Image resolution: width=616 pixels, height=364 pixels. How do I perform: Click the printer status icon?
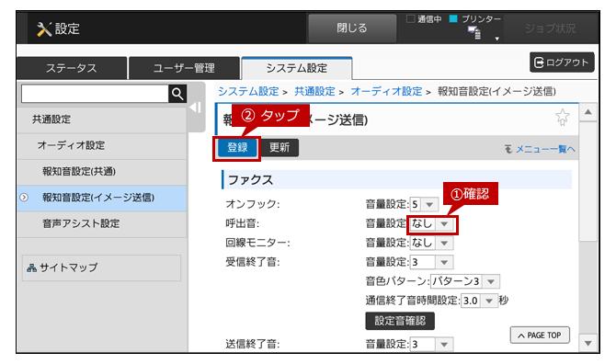pos(474,33)
